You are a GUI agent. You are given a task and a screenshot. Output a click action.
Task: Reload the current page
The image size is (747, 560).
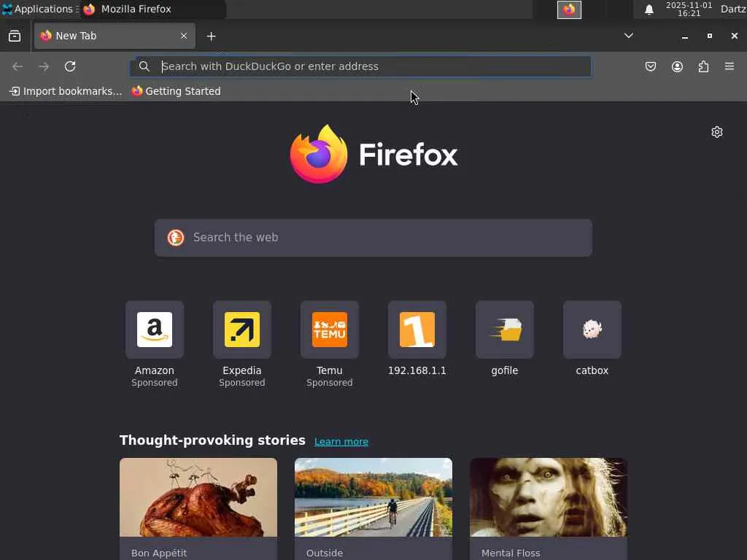[x=70, y=66]
